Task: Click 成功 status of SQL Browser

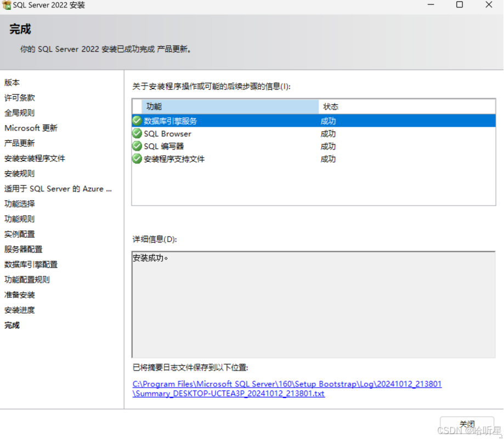Action: pyautogui.click(x=328, y=133)
